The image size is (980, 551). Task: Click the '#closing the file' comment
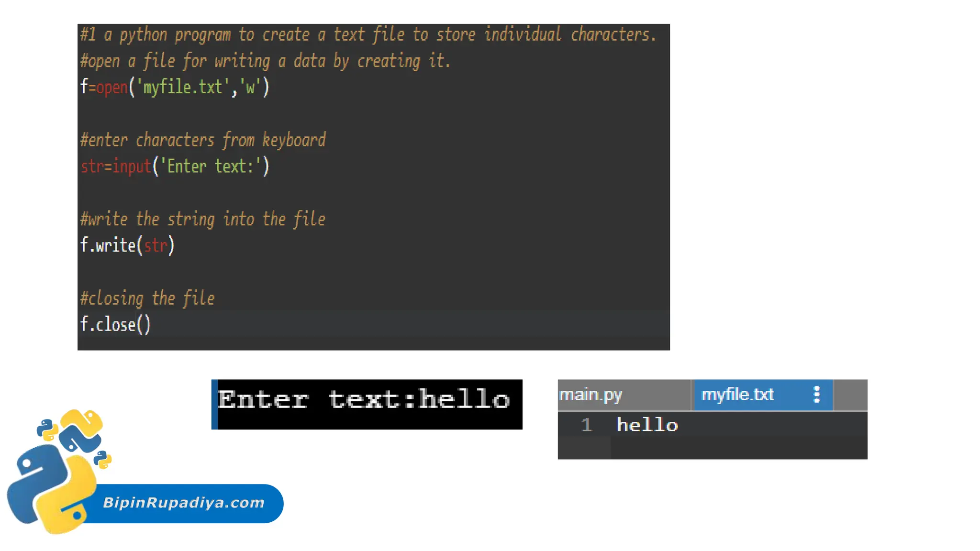(x=147, y=298)
